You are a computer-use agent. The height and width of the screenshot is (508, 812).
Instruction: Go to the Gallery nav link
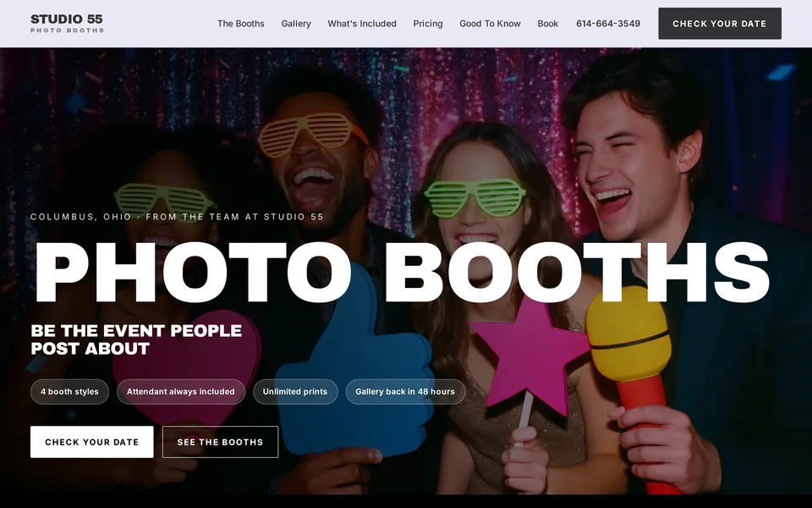pos(296,24)
